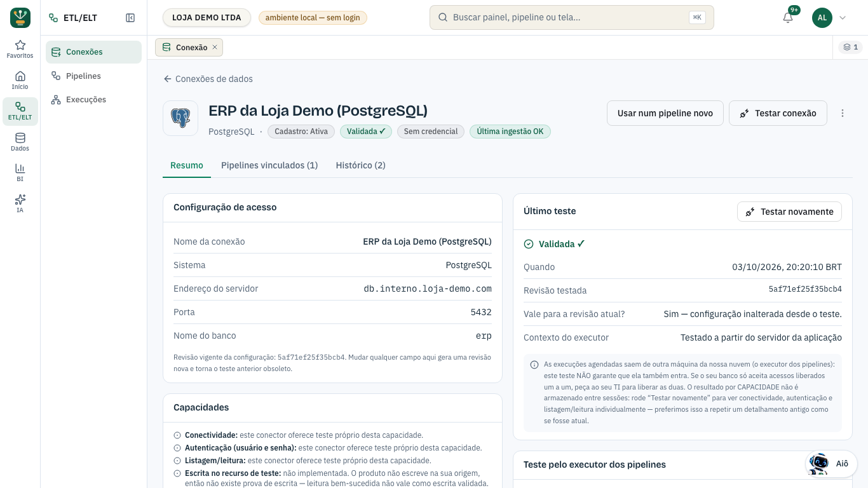Open LOJA DEMO LTDA company selector
The image size is (868, 488).
pyautogui.click(x=207, y=18)
